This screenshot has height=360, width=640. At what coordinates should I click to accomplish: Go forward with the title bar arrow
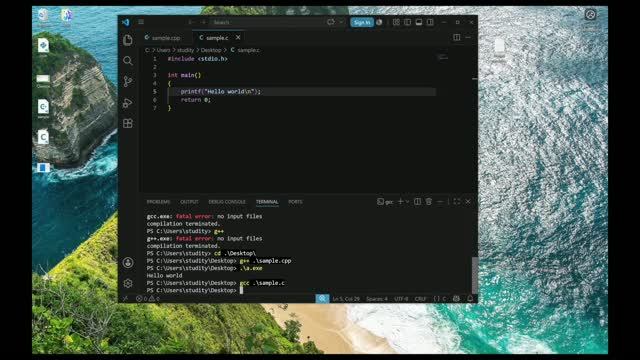[x=203, y=22]
